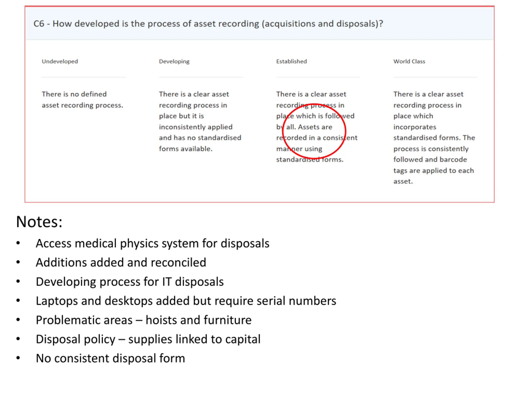The width and height of the screenshot is (532, 399).
Task: Click 'Developing process for IT disposals' note
Action: click(130, 282)
